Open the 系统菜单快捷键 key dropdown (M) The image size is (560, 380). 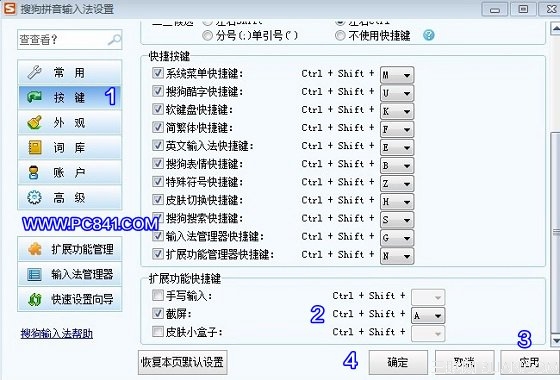click(x=397, y=75)
